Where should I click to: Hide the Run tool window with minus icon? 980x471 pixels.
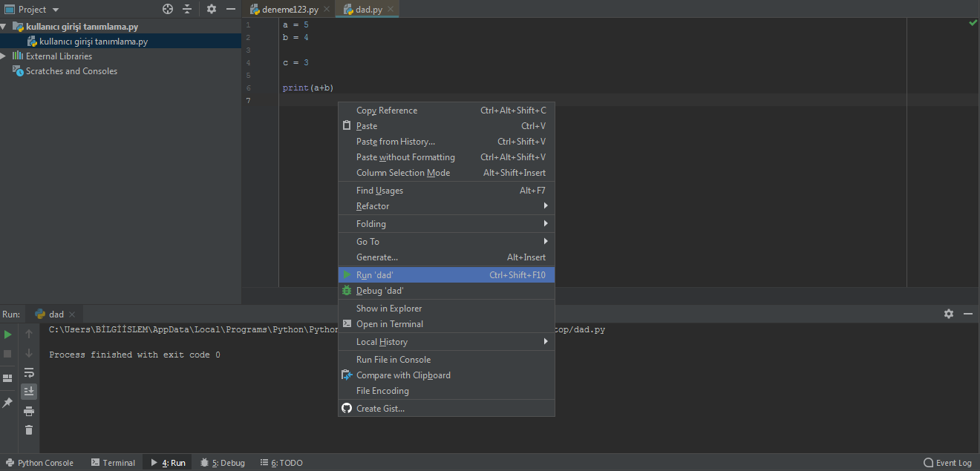[x=968, y=314]
